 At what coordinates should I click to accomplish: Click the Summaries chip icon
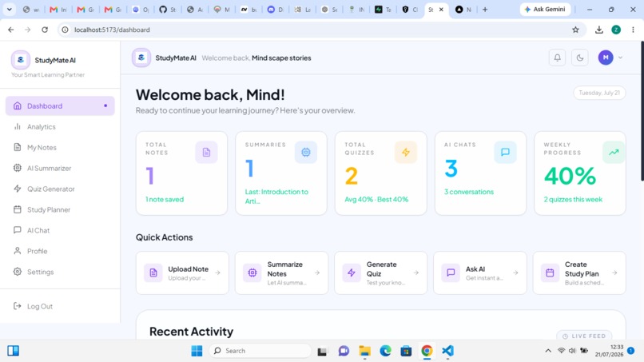click(305, 153)
